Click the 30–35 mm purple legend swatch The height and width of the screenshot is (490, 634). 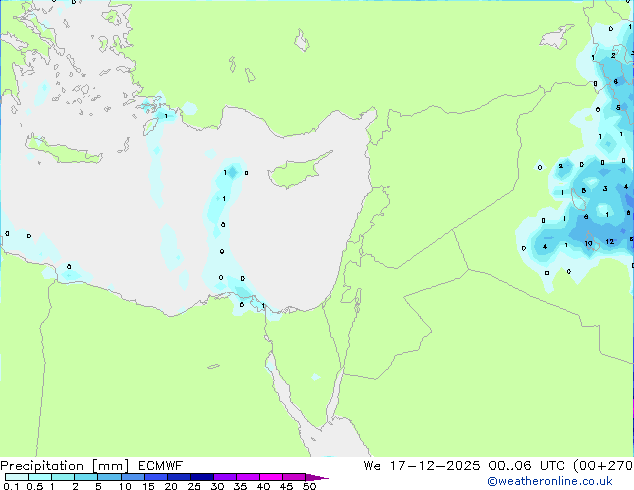224,477
